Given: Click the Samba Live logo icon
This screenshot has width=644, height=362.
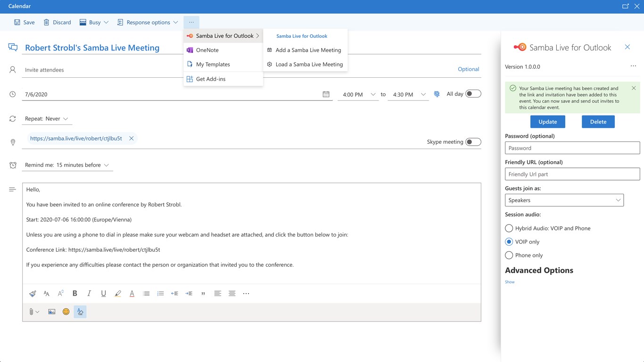Looking at the screenshot, I should pyautogui.click(x=520, y=47).
